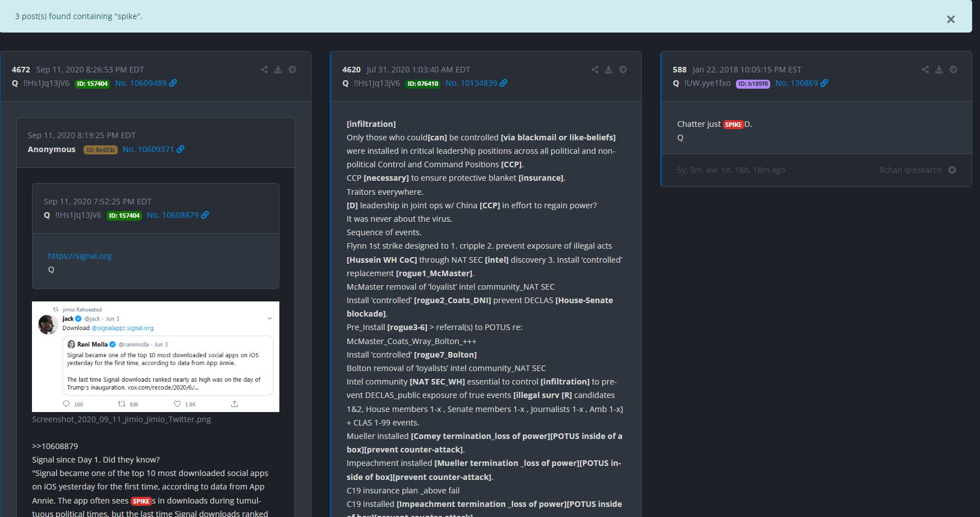Click the 8chan qresearch source label
Viewport: 980px width, 517px height.
tap(910, 170)
